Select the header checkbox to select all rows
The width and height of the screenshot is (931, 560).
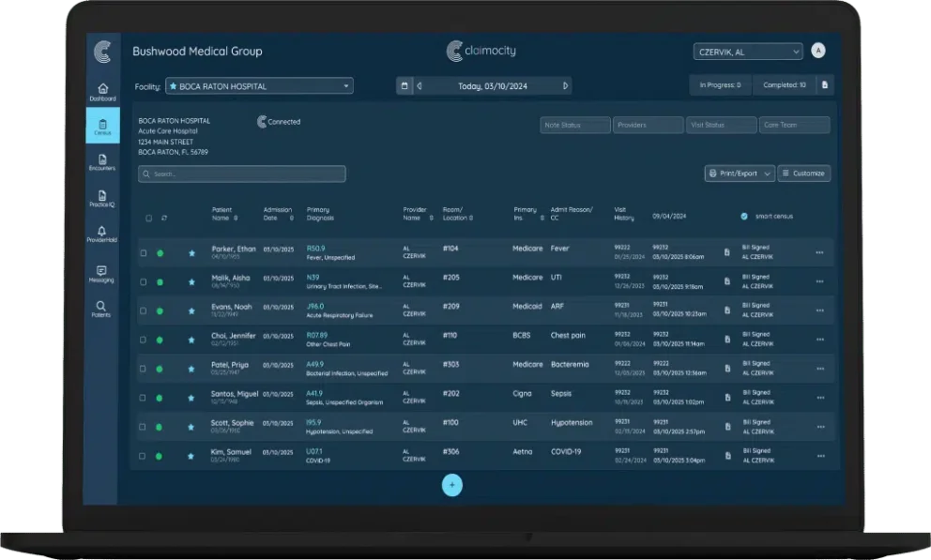click(x=148, y=217)
